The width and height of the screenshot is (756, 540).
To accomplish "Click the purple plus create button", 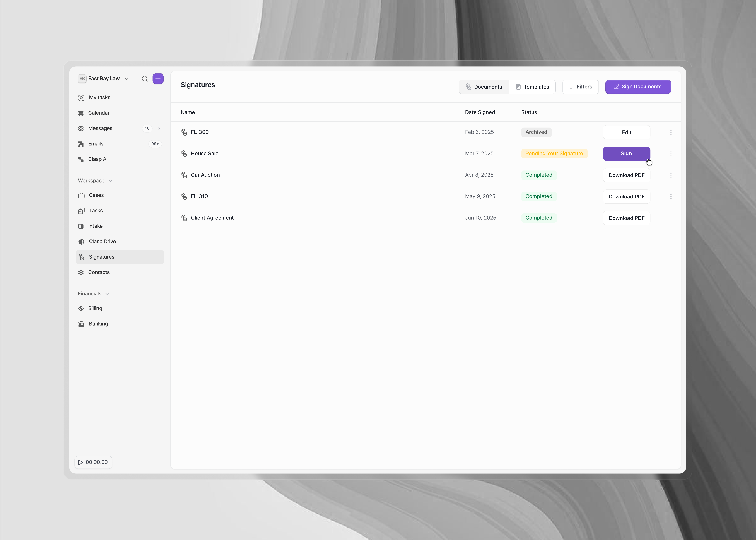I will pos(158,79).
